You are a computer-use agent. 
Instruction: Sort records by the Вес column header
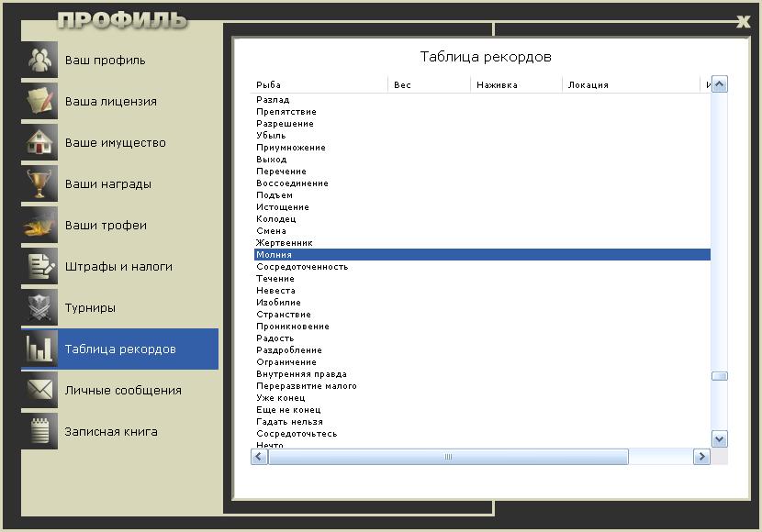pyautogui.click(x=429, y=84)
